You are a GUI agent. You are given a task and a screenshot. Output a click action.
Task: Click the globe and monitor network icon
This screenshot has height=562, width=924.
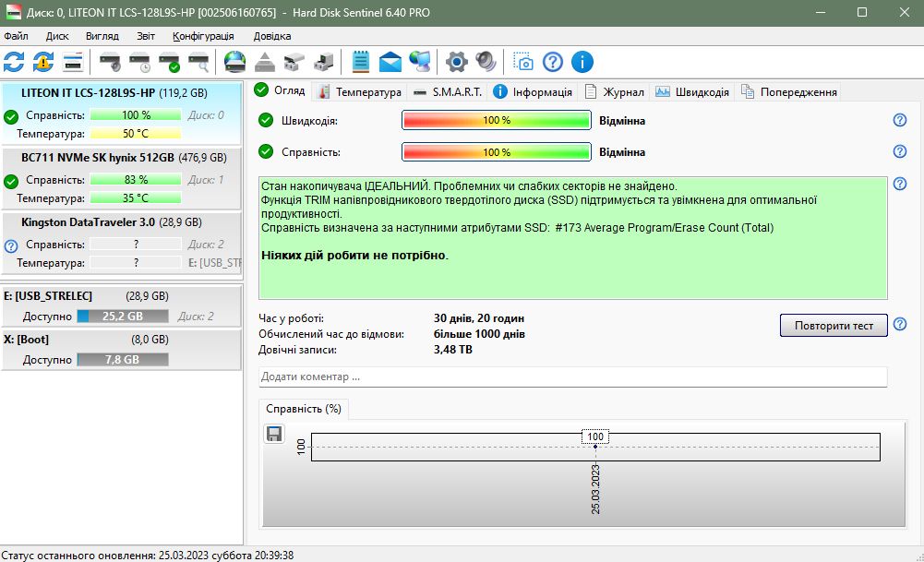tap(420, 62)
